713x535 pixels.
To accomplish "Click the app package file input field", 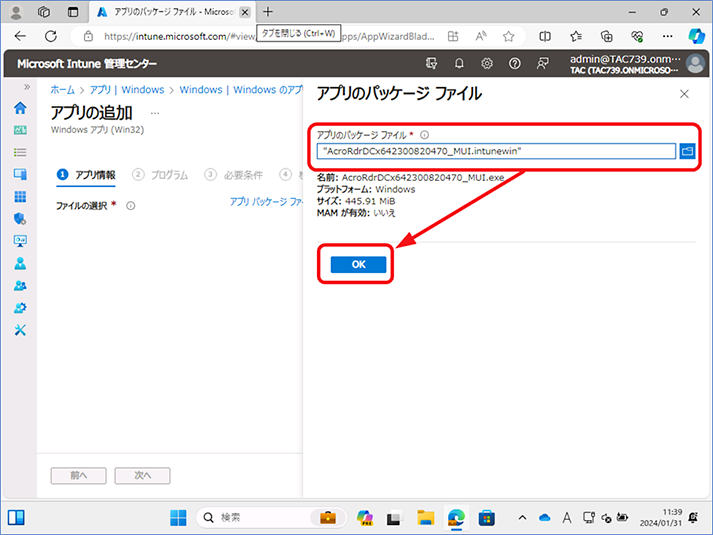I will pyautogui.click(x=496, y=151).
